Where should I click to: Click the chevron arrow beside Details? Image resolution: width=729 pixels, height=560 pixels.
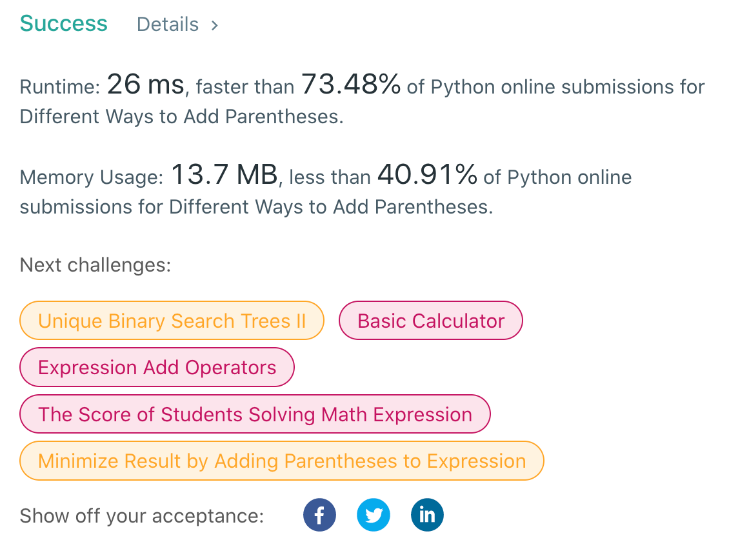[215, 25]
